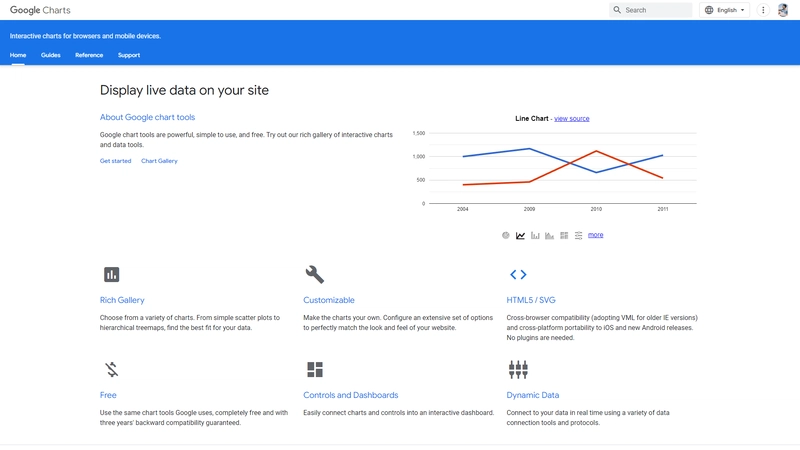Open the user account avatar

(x=783, y=10)
